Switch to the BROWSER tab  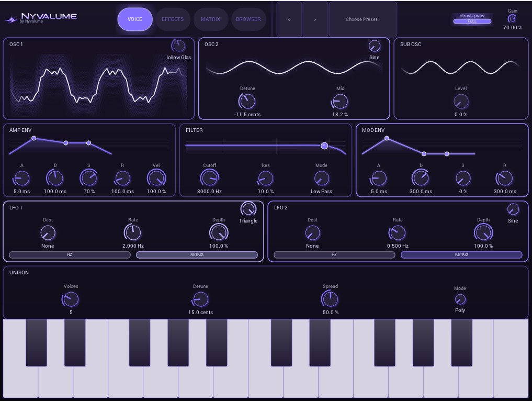(x=248, y=19)
